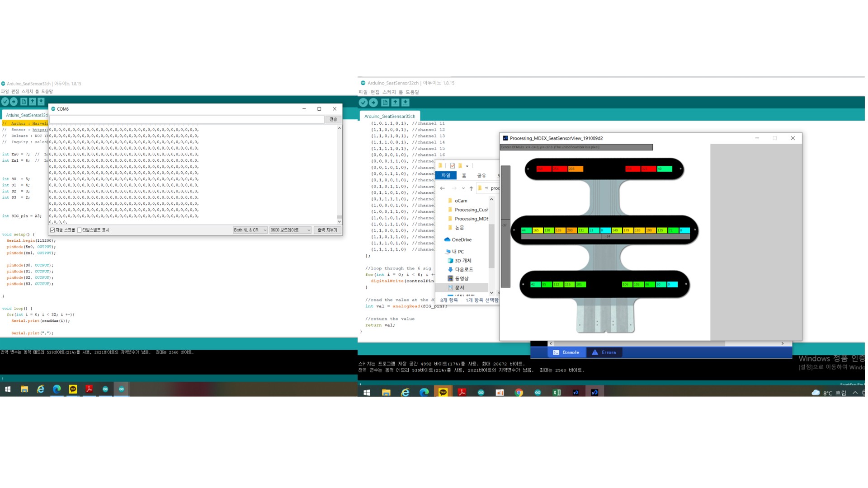Open Chrome from the right taskbar

pos(519,392)
